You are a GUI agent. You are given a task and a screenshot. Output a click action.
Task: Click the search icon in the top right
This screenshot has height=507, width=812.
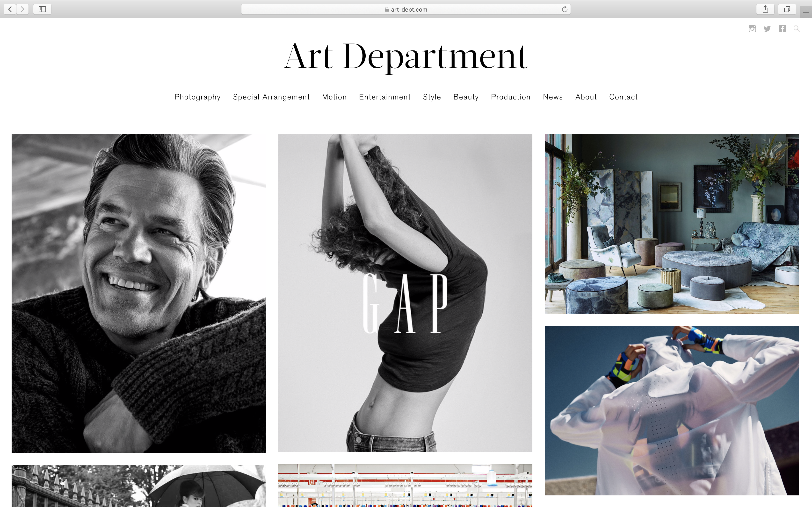[797, 29]
